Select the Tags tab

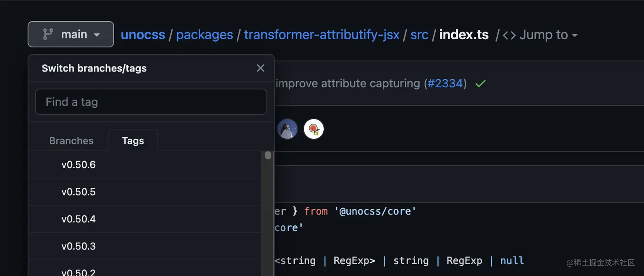coord(133,141)
